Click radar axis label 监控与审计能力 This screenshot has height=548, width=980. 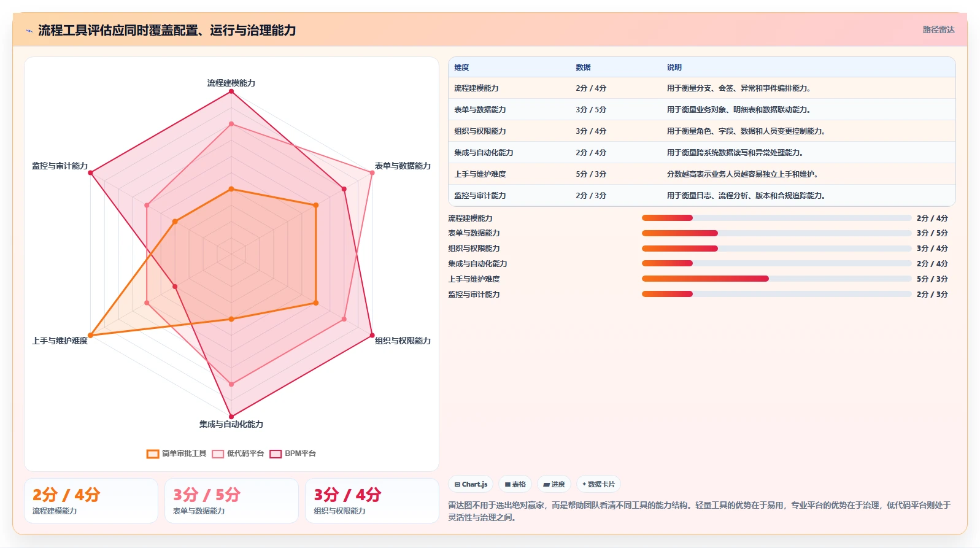[60, 166]
